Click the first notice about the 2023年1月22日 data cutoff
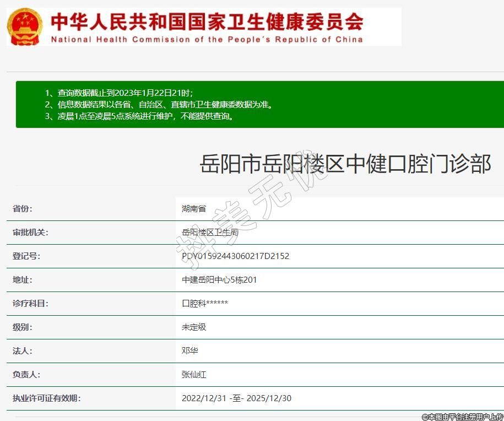The image size is (504, 421). (118, 93)
